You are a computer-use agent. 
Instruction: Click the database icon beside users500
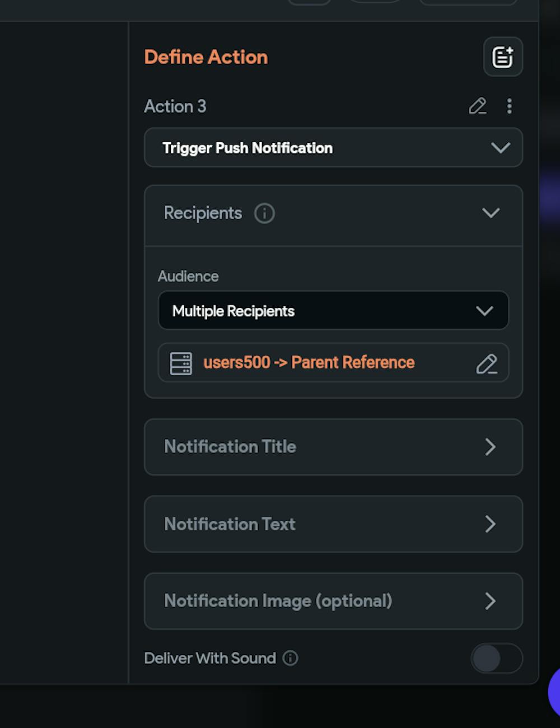(x=181, y=363)
